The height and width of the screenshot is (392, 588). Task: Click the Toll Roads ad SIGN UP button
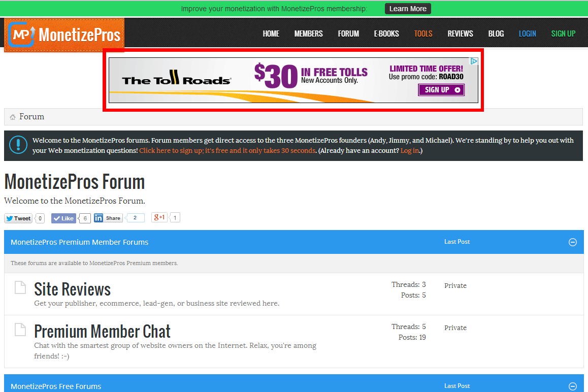(441, 90)
